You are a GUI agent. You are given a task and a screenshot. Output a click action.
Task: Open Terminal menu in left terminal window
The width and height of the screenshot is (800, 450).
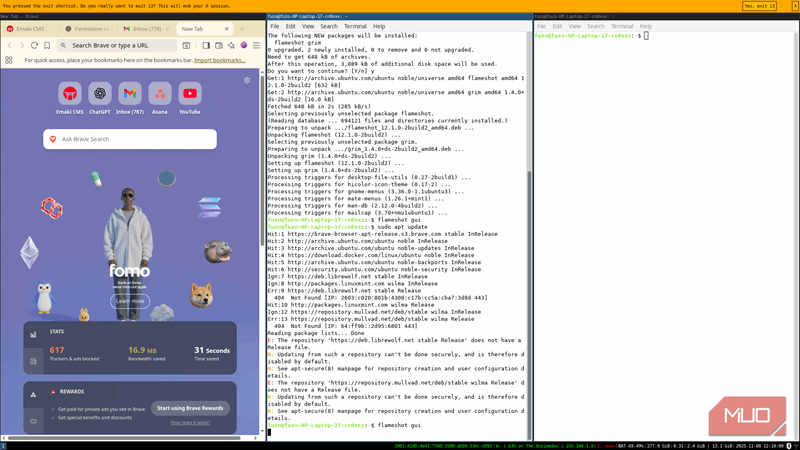(355, 26)
